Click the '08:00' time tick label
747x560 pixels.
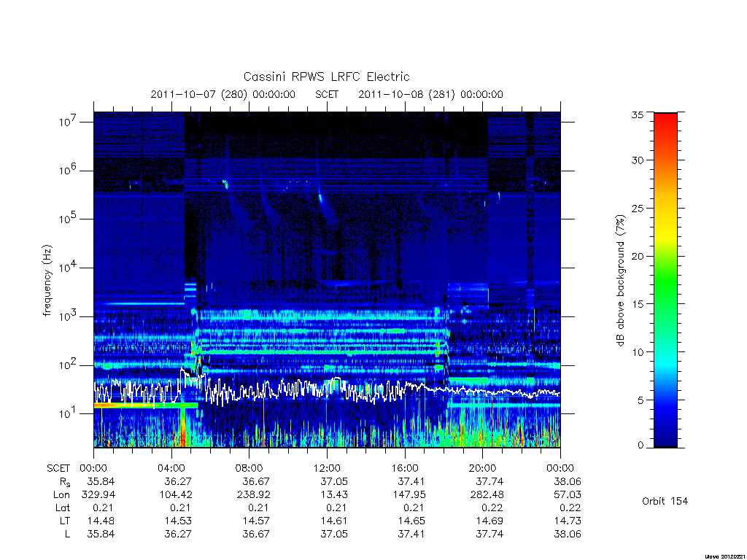point(249,468)
